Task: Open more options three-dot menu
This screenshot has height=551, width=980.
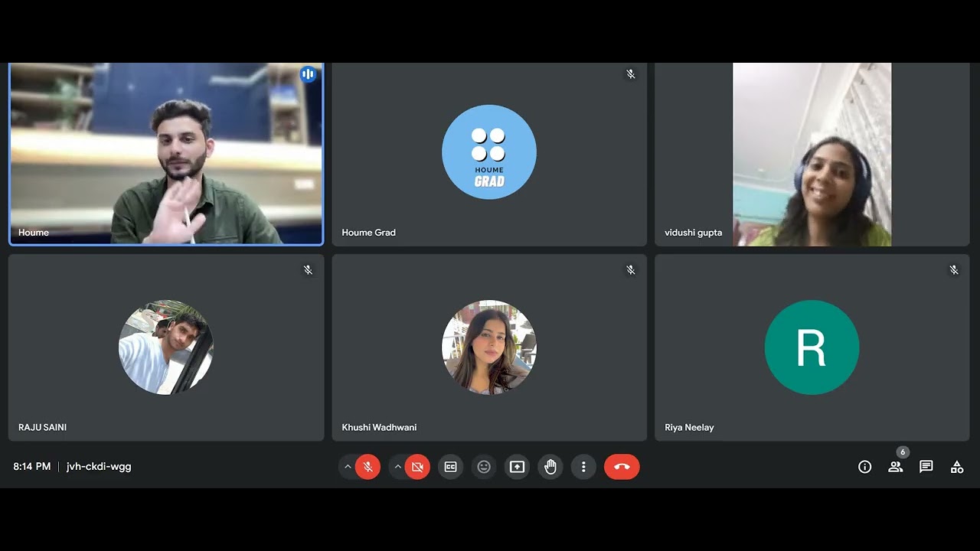Action: (583, 467)
